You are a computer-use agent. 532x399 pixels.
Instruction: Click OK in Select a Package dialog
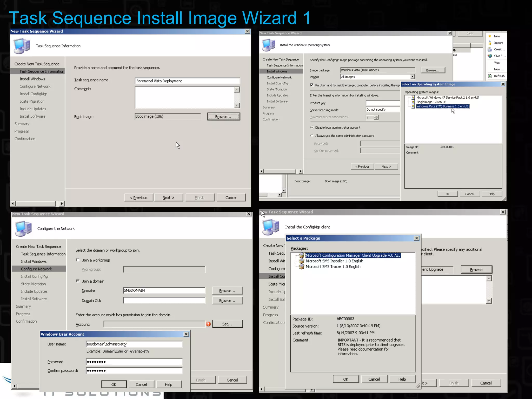coord(346,379)
